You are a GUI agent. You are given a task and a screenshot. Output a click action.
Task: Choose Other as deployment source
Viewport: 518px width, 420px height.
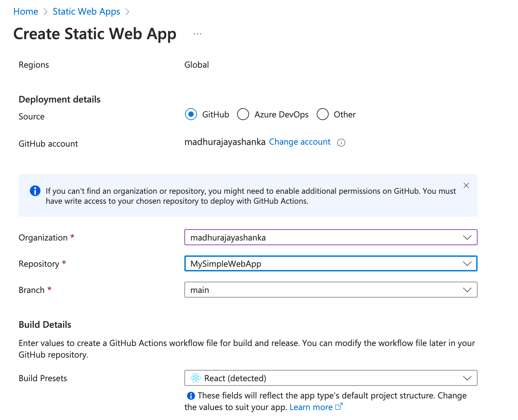click(322, 114)
